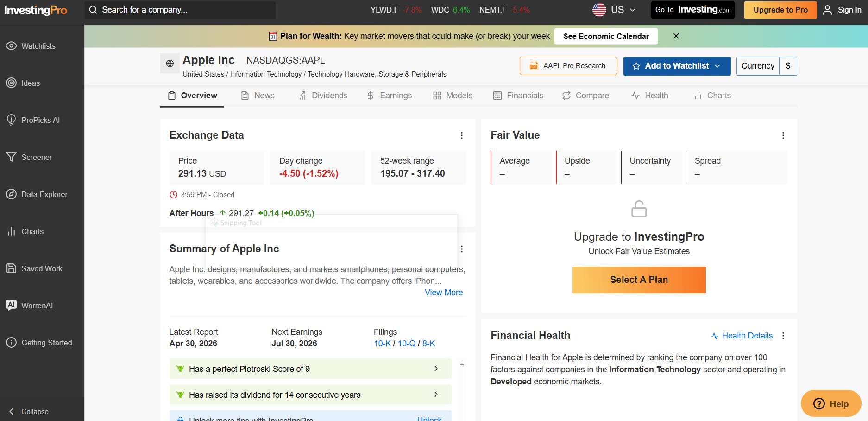Open the US region dropdown

tap(614, 10)
